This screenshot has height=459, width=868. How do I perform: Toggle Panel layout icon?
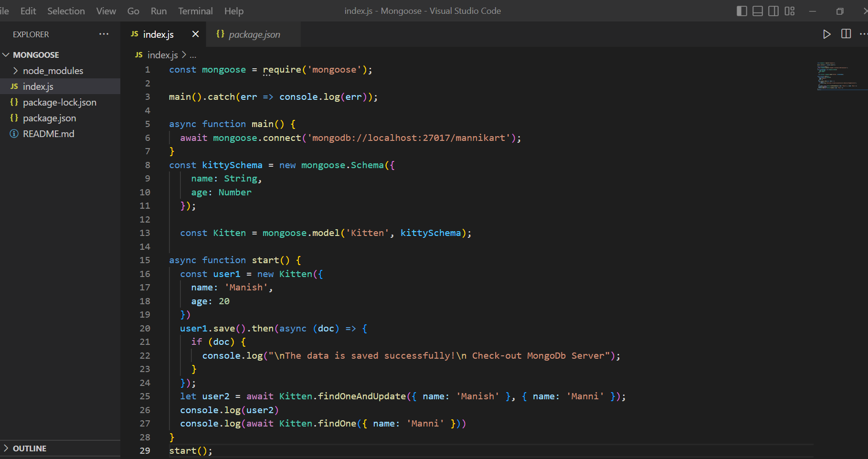click(758, 11)
